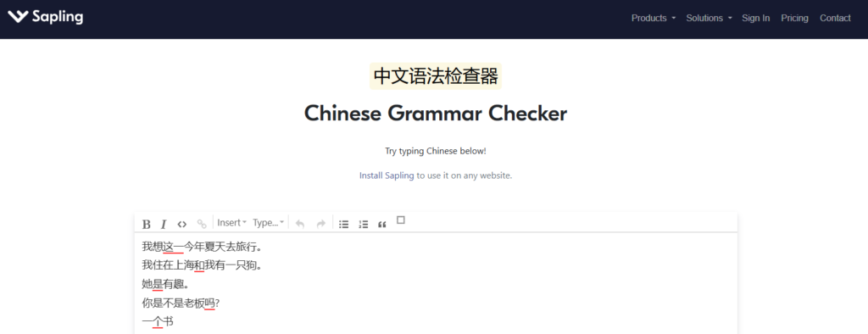Click inside the Chinese text editor area

pos(436,284)
